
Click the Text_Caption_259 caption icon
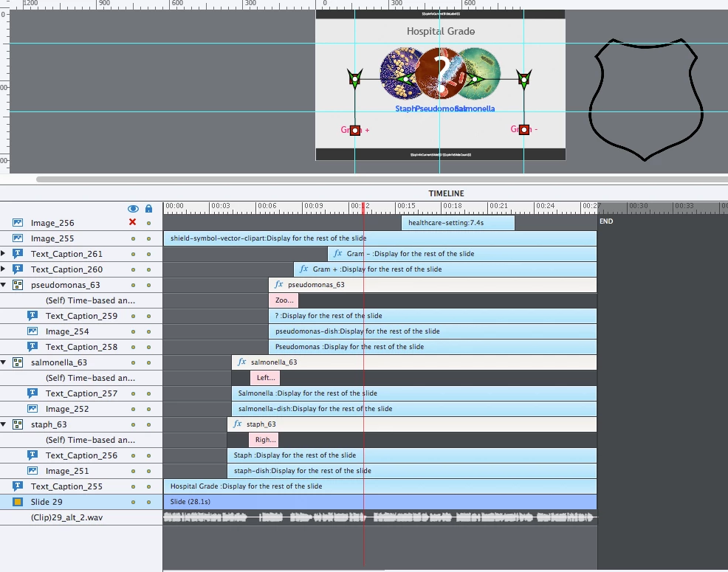coord(32,316)
